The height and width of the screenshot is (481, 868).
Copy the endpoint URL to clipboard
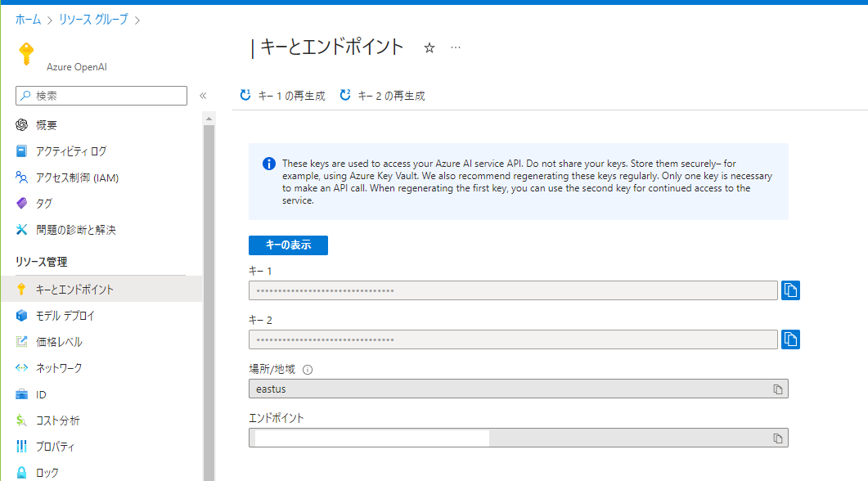pos(778,438)
